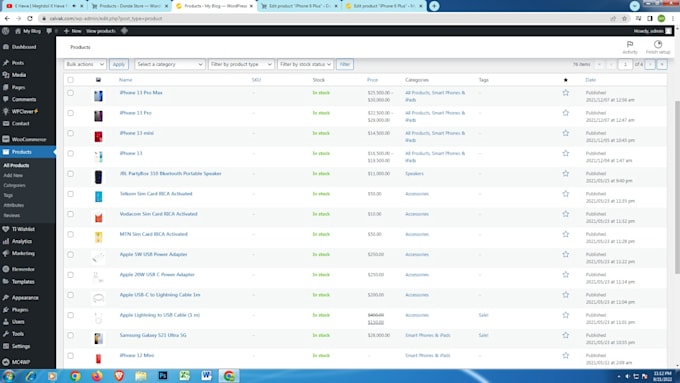This screenshot has width=680, height=383.
Task: Tick the select-all checkbox in table header
Action: click(70, 80)
